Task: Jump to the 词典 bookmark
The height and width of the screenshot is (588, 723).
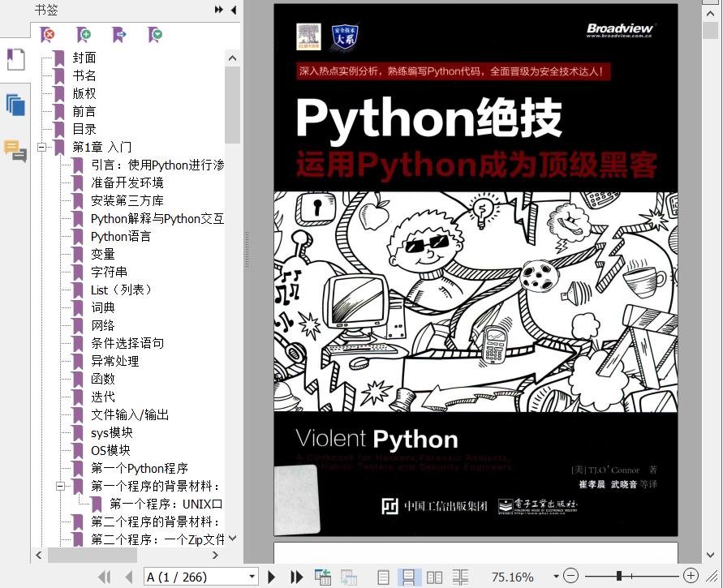Action: pyautogui.click(x=103, y=308)
